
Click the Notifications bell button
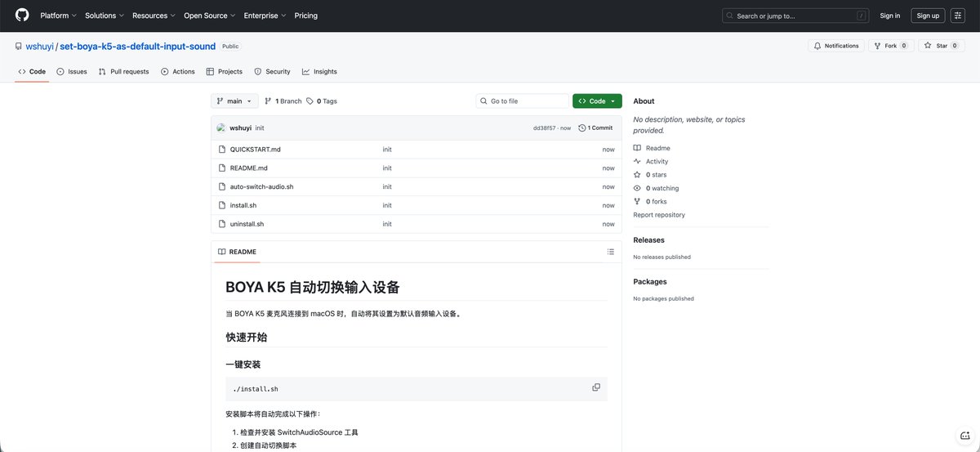[836, 46]
